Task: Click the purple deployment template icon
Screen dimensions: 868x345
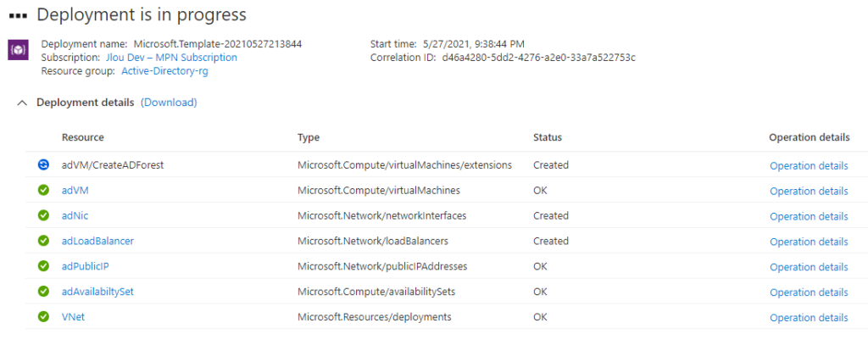Action: (x=18, y=50)
